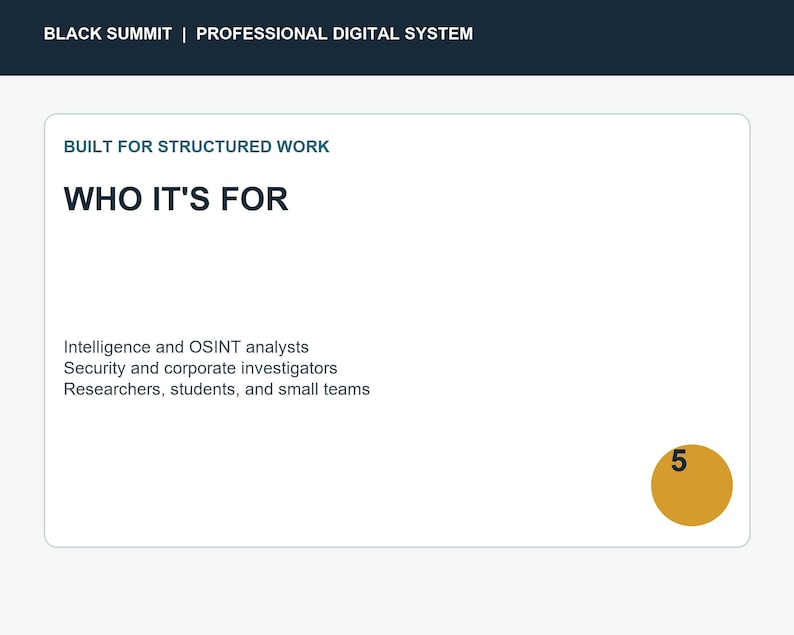This screenshot has width=794, height=635.
Task: Select the BUILT FOR STRUCTURED WORK label
Action: 196,146
